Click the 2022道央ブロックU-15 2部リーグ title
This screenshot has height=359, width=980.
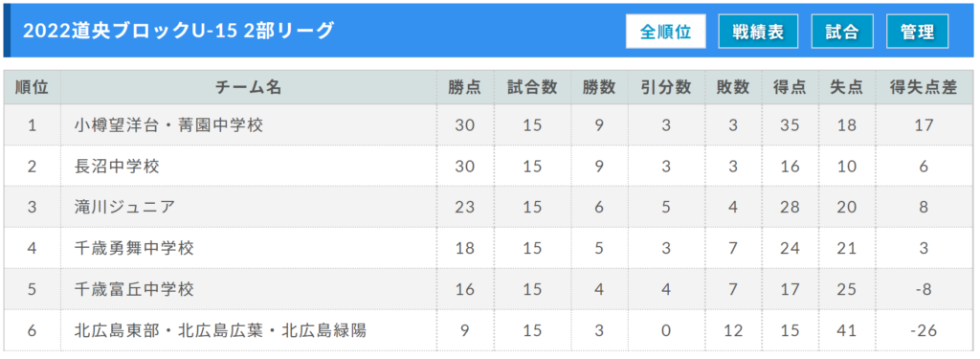179,30
